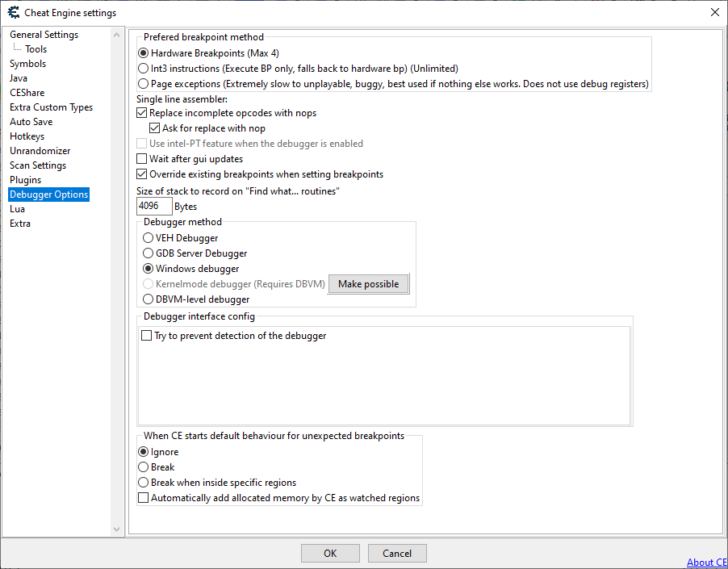Toggle Ask for replace with nop

[155, 128]
